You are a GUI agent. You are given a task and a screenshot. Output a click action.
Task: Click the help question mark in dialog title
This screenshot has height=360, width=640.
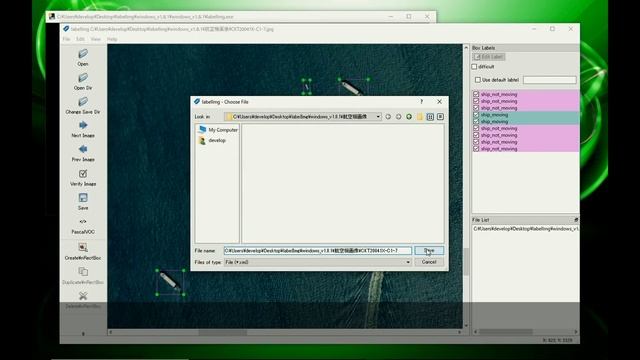[422, 102]
